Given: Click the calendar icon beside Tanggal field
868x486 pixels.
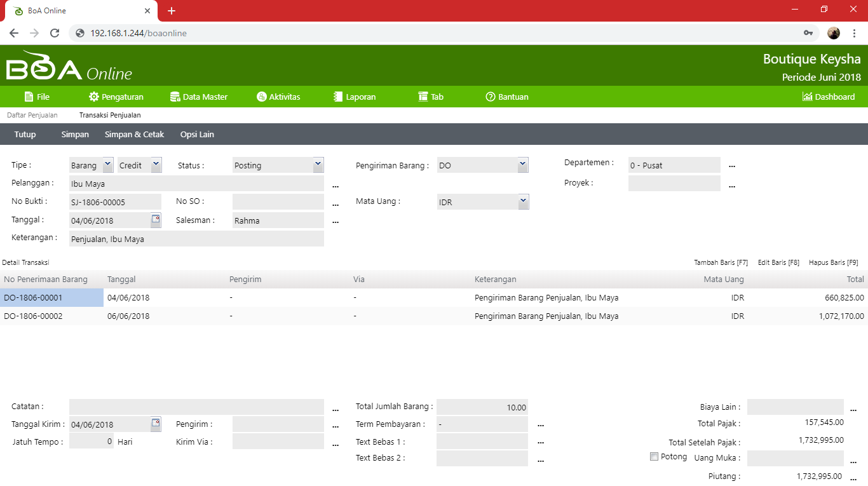Looking at the screenshot, I should click(156, 220).
